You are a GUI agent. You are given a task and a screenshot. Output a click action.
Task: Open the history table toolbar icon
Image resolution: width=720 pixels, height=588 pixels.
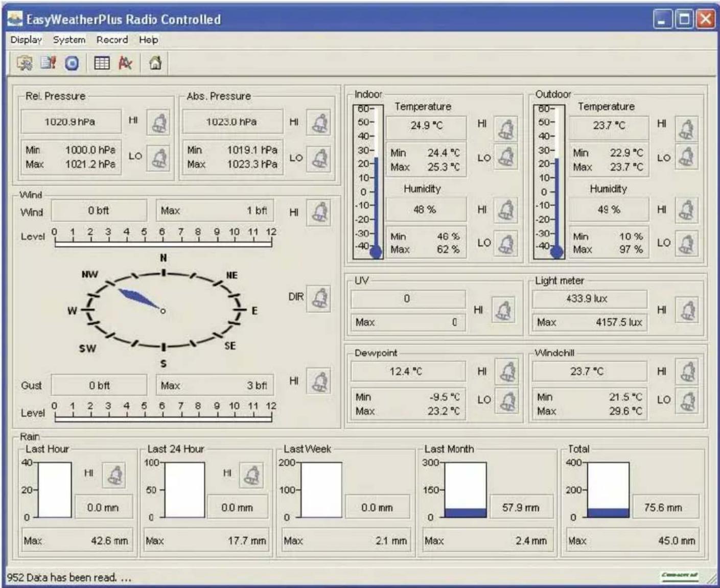[x=102, y=63]
